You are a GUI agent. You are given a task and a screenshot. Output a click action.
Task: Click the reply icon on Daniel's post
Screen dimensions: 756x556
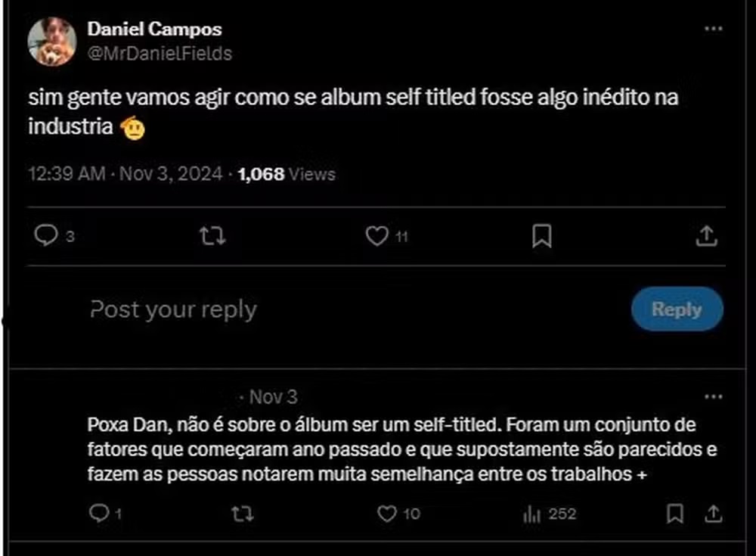click(x=47, y=237)
